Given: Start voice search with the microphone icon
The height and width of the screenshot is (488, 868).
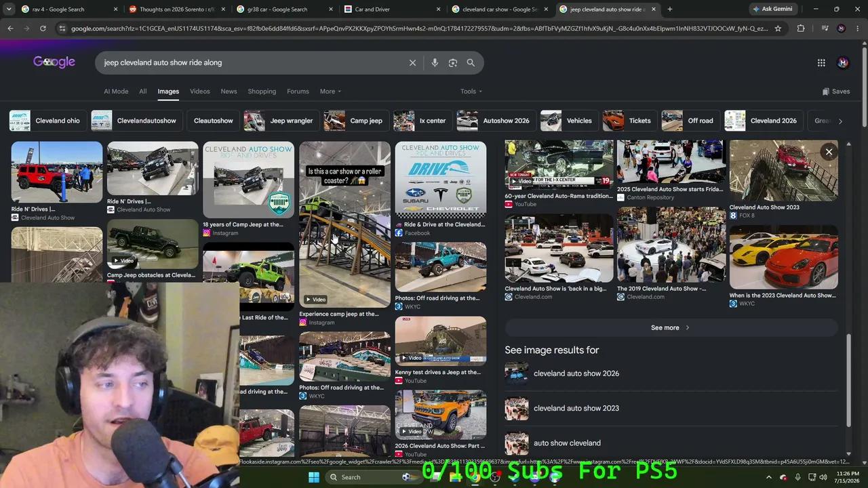Looking at the screenshot, I should click(x=435, y=62).
